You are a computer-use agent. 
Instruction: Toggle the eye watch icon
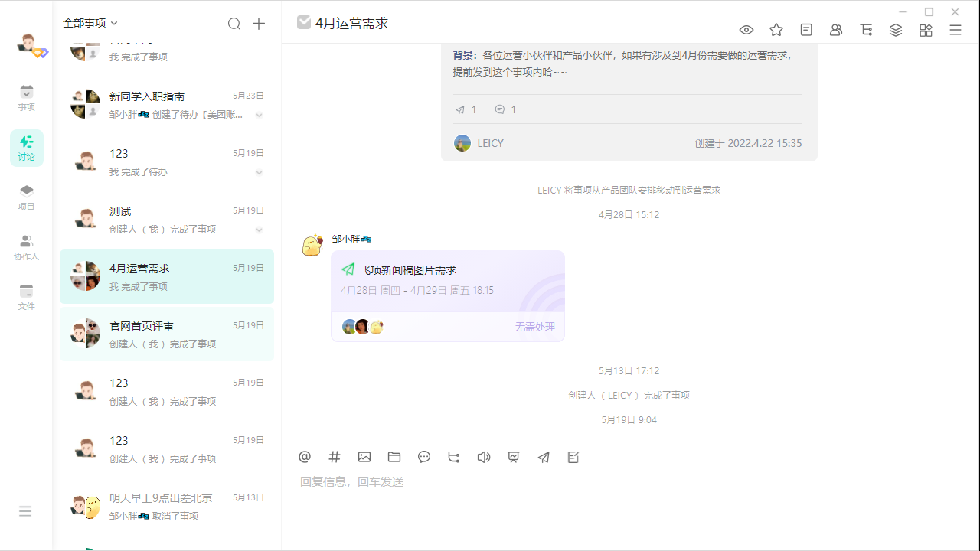746,30
